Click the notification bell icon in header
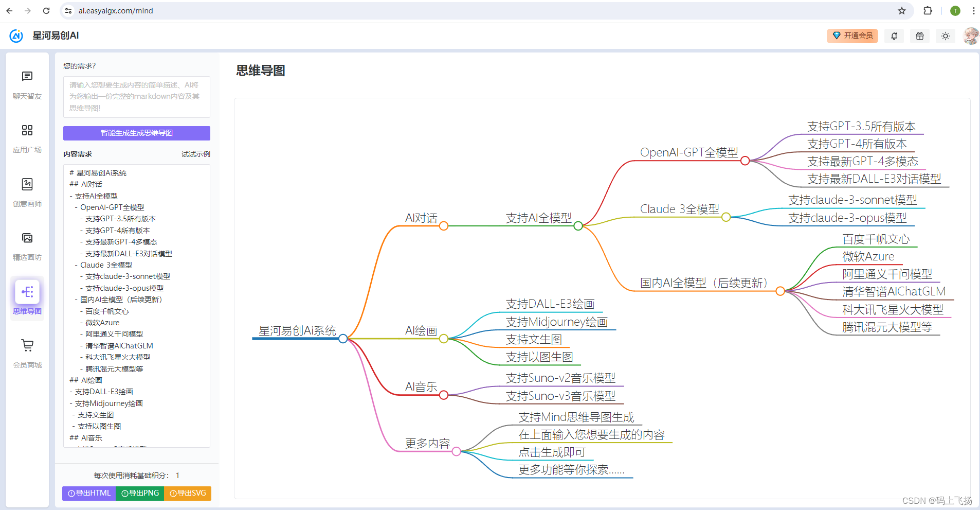 click(894, 36)
